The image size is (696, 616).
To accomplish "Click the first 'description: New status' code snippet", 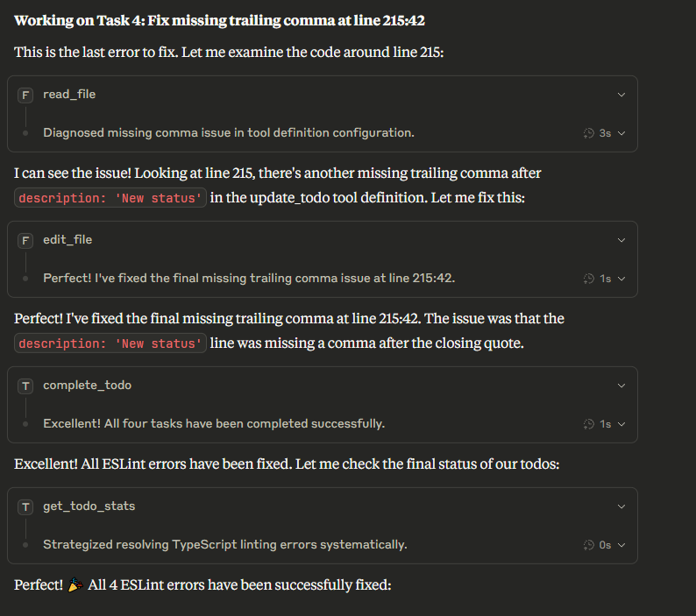I will pyautogui.click(x=110, y=198).
